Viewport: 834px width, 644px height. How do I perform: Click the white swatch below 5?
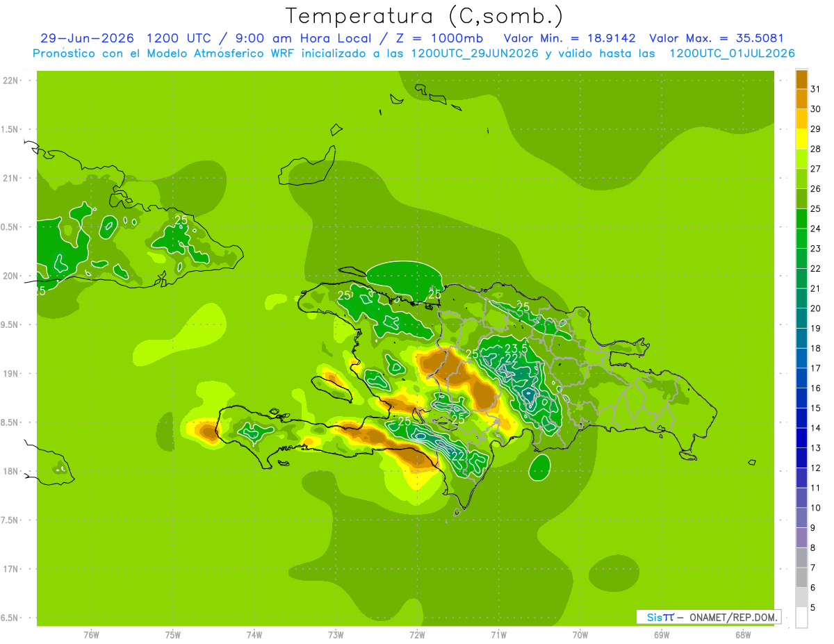(801, 618)
